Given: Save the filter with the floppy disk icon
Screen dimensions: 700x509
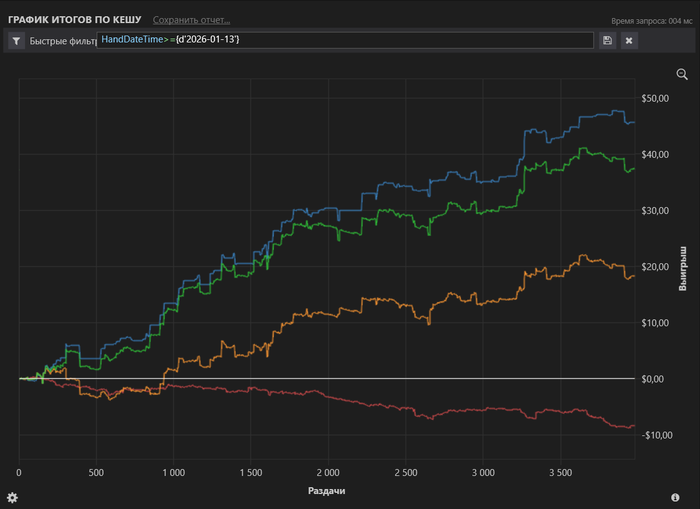Looking at the screenshot, I should 607,41.
